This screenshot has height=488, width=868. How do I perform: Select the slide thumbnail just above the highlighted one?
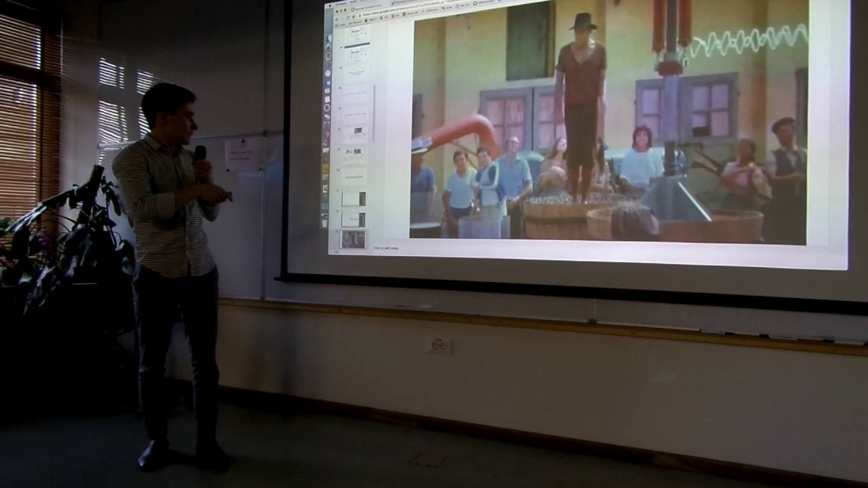[353, 219]
